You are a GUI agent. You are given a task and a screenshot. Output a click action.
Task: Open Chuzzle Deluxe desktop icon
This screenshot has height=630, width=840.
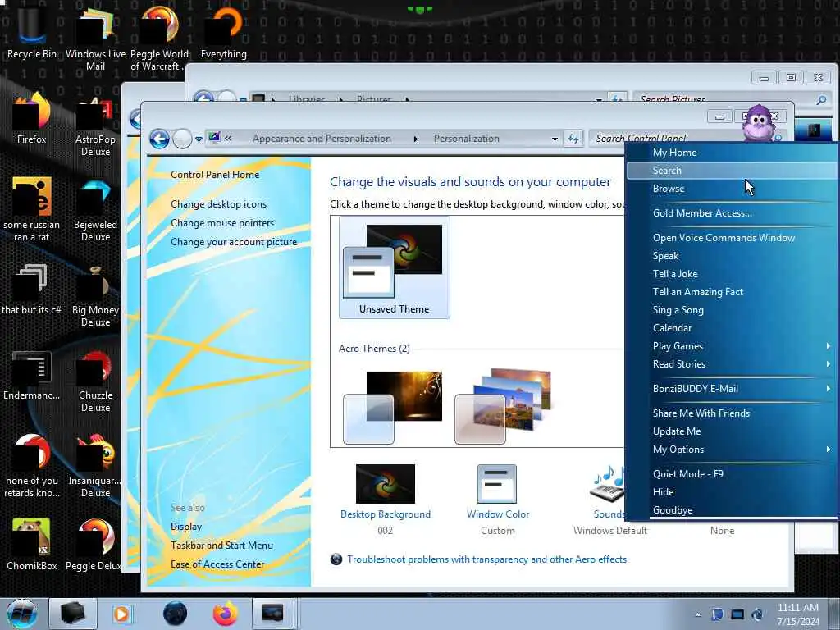tap(95, 381)
